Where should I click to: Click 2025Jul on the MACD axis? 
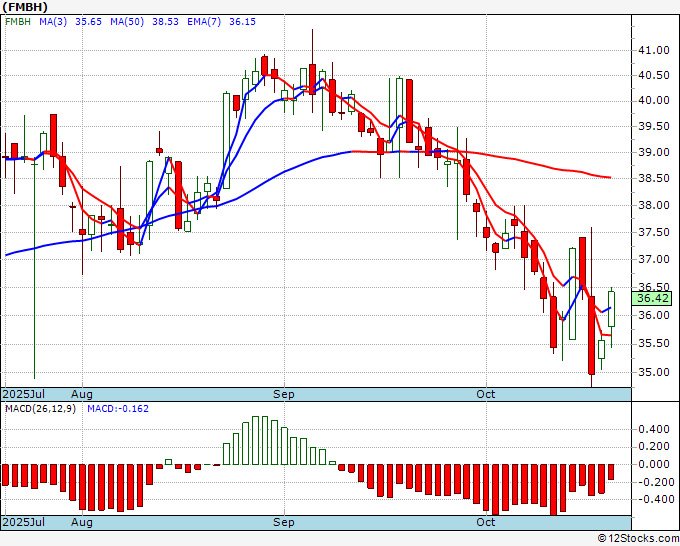tap(24, 522)
